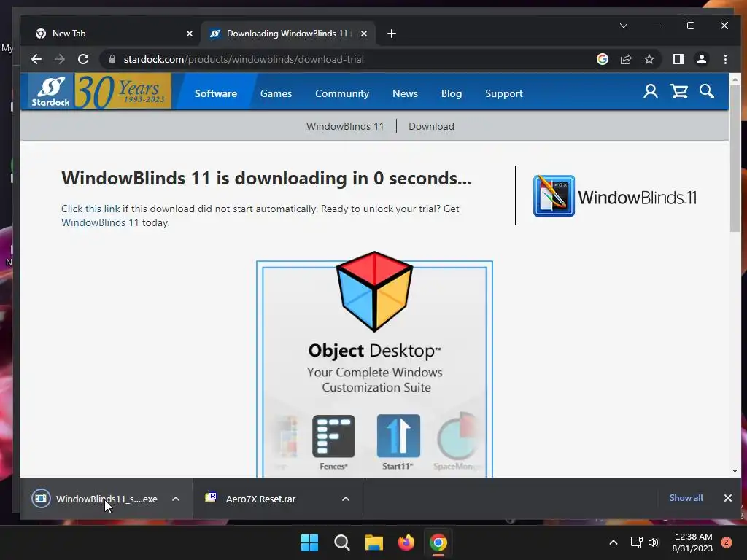
Task: Click the Download subnav link
Action: 431,126
